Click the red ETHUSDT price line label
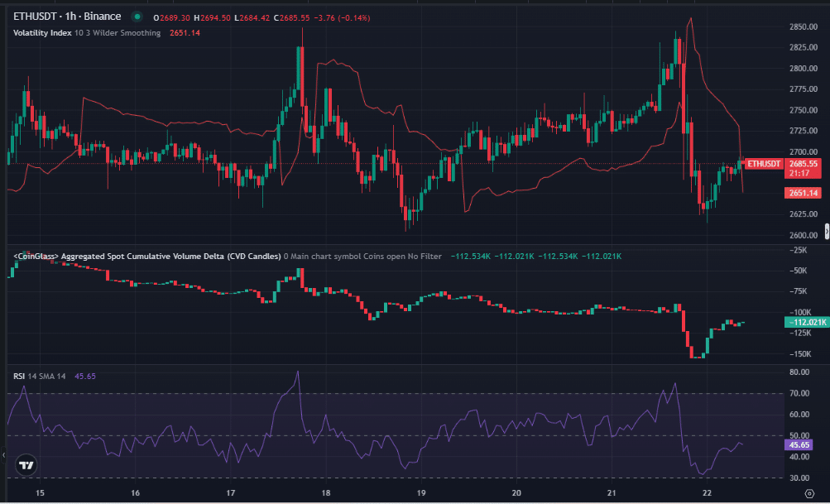Viewport: 830px width, 504px height. coord(763,164)
